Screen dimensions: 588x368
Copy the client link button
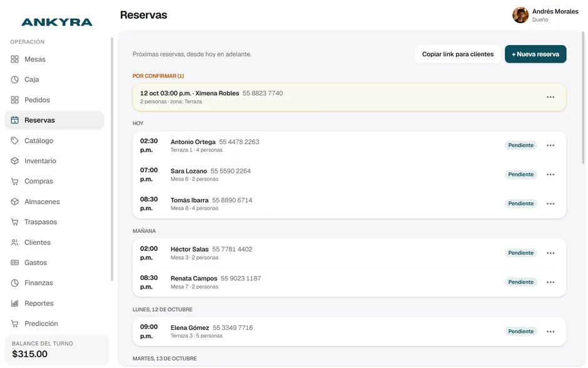pyautogui.click(x=458, y=54)
